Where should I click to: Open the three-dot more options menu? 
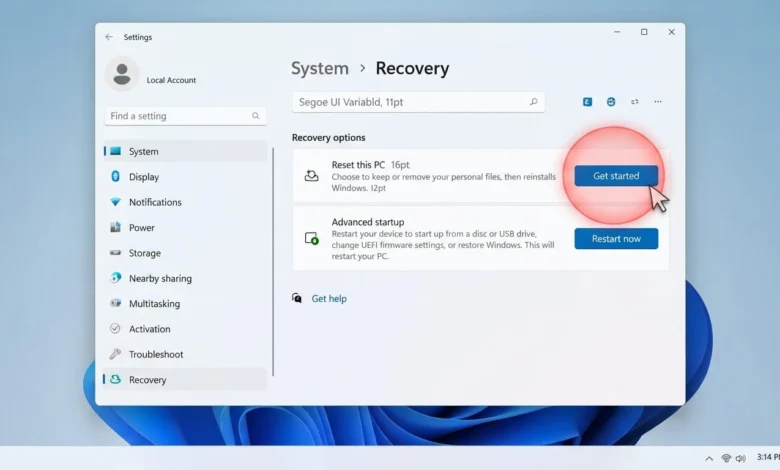click(x=658, y=102)
